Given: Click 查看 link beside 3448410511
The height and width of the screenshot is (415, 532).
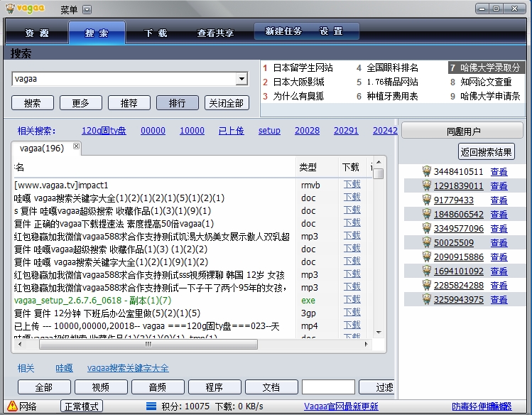Looking at the screenshot, I should [499, 172].
